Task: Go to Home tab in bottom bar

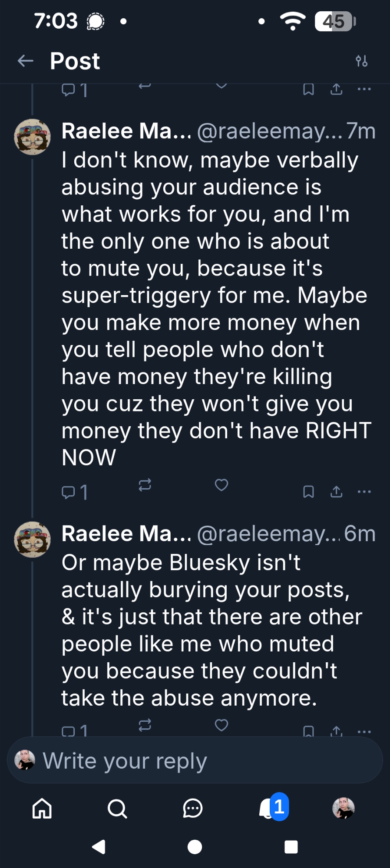Action: pos(42,809)
